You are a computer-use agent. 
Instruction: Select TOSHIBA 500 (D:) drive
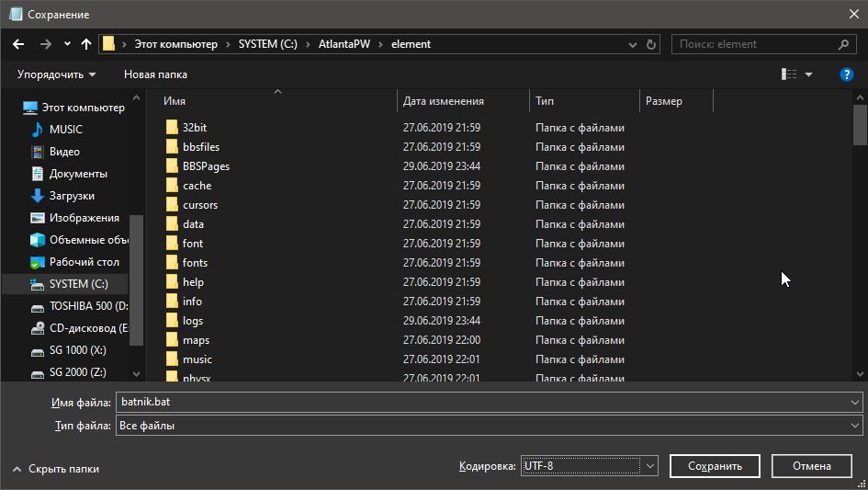[x=79, y=306]
